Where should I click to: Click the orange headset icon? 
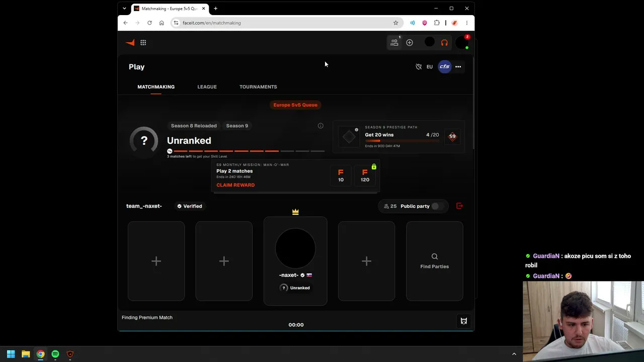coord(444,43)
